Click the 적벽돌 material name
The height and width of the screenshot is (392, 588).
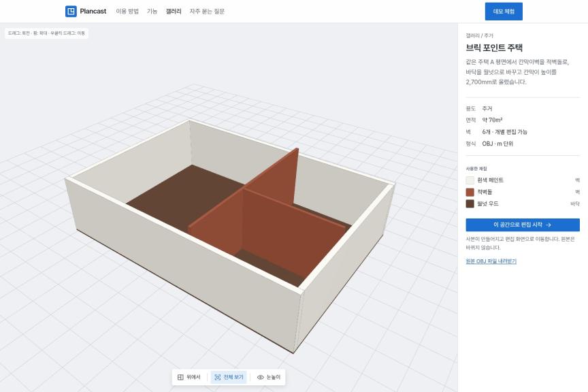click(x=484, y=192)
